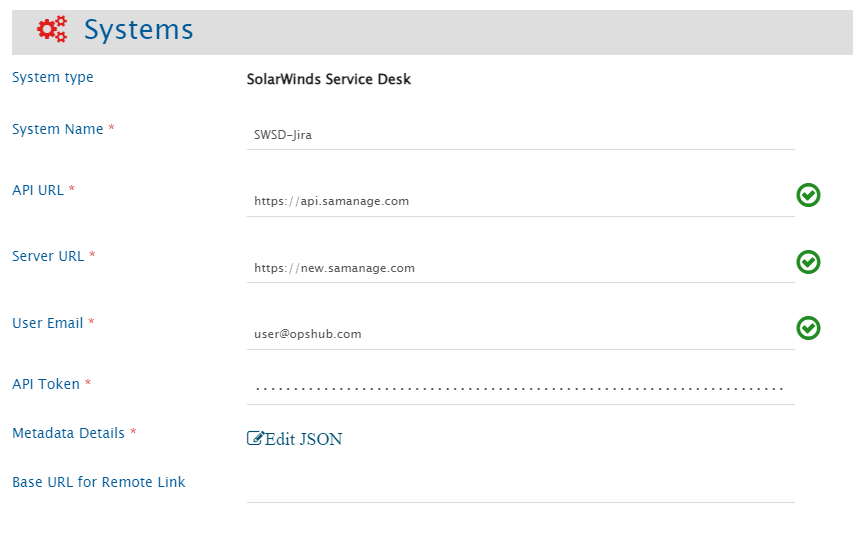Click the Systems page heading
Screen dimensions: 853x536
138,30
